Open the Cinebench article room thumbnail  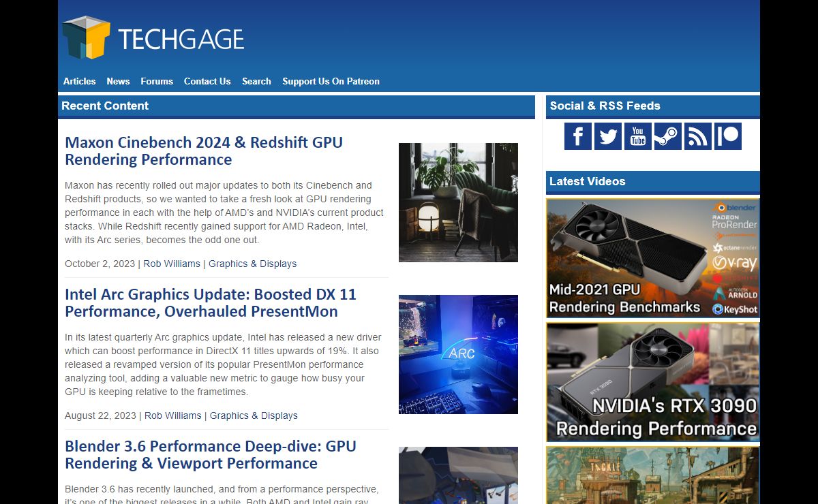click(x=458, y=202)
